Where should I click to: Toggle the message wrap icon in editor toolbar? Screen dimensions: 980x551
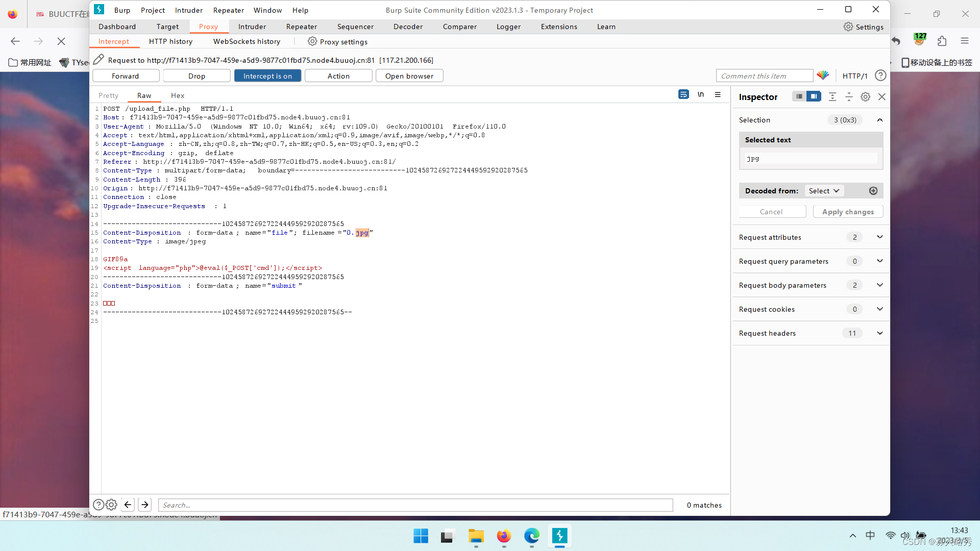(x=683, y=94)
